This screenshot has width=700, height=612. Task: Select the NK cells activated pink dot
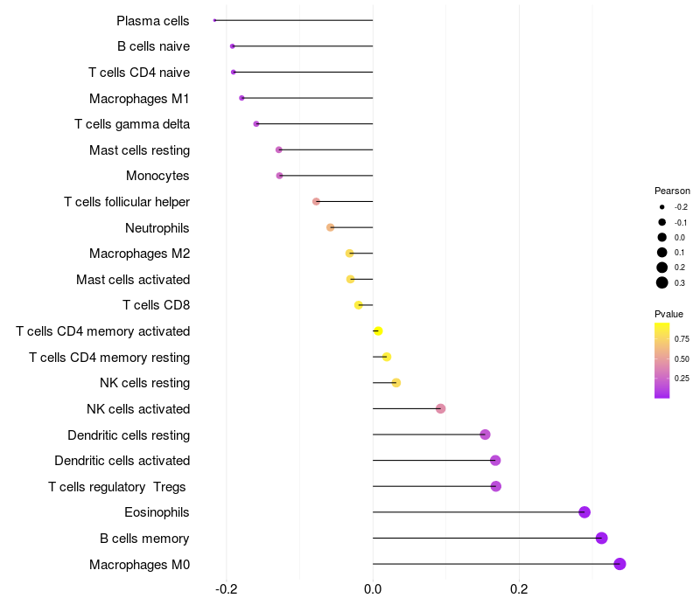(441, 408)
